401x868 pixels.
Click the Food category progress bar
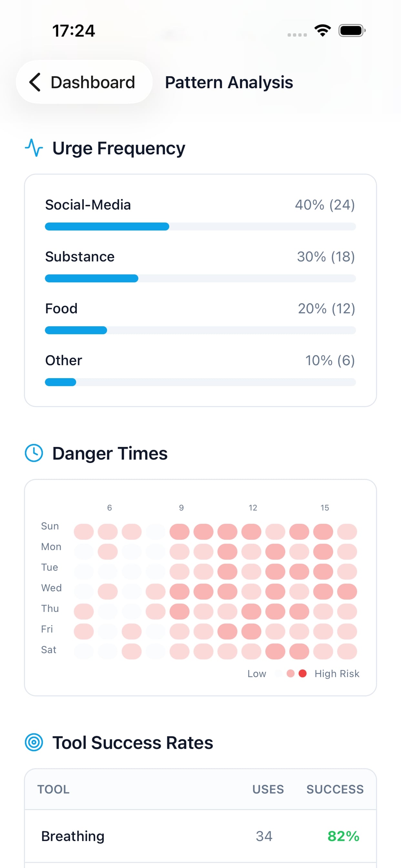coord(200,331)
